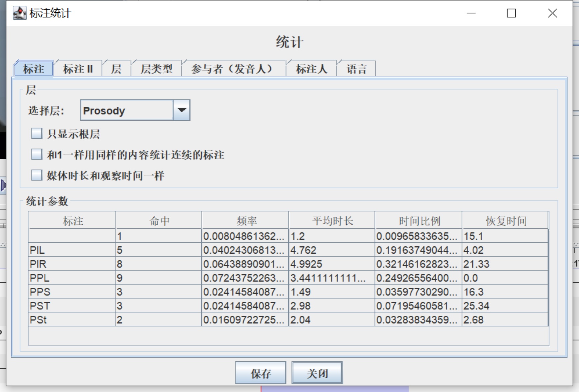Click the 平均时长 column header
Image resolution: width=579 pixels, height=392 pixels.
(x=332, y=221)
